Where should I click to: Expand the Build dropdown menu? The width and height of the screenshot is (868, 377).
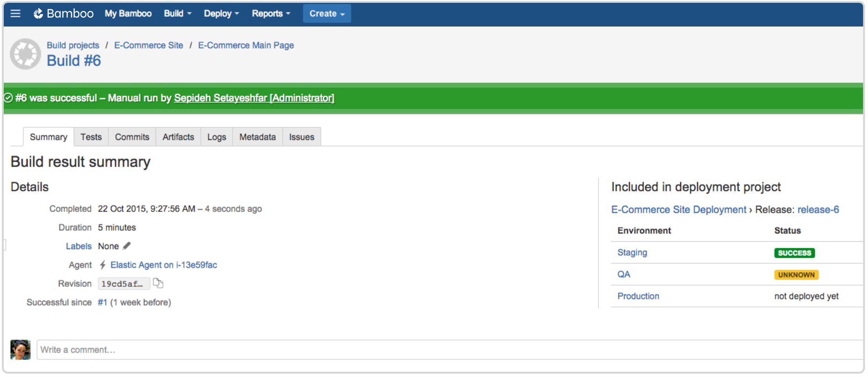[x=178, y=14]
